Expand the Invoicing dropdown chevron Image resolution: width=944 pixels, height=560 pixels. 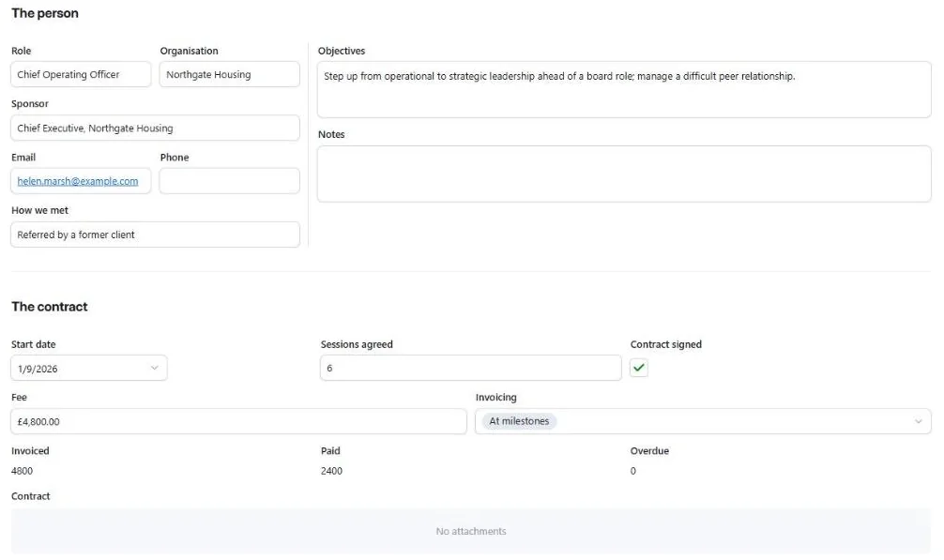point(918,422)
